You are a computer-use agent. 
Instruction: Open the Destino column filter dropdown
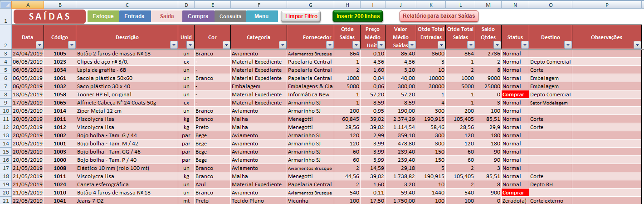(567, 45)
